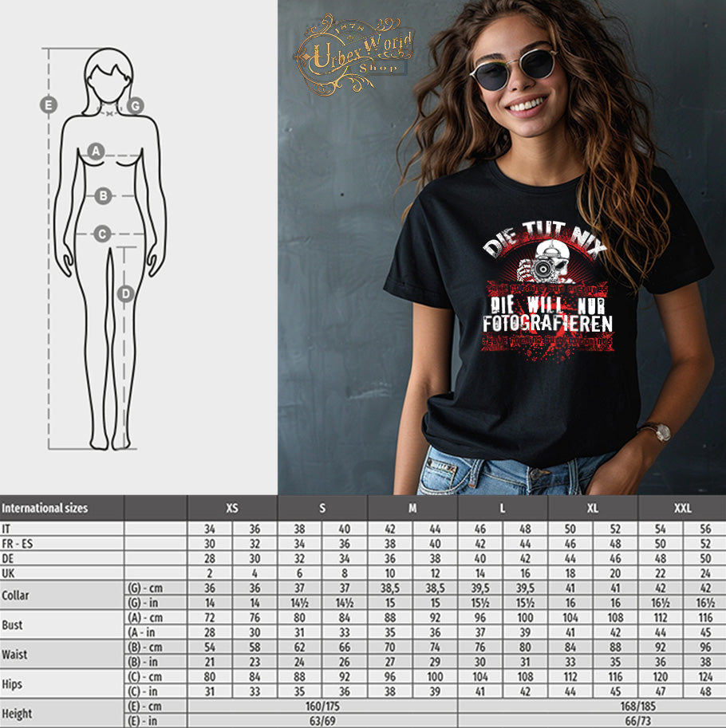Click the IT row label
The width and height of the screenshot is (726, 728).
6,529
